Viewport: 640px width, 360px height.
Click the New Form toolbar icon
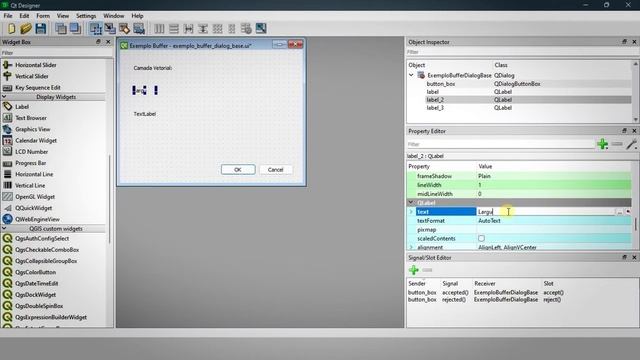point(11,28)
